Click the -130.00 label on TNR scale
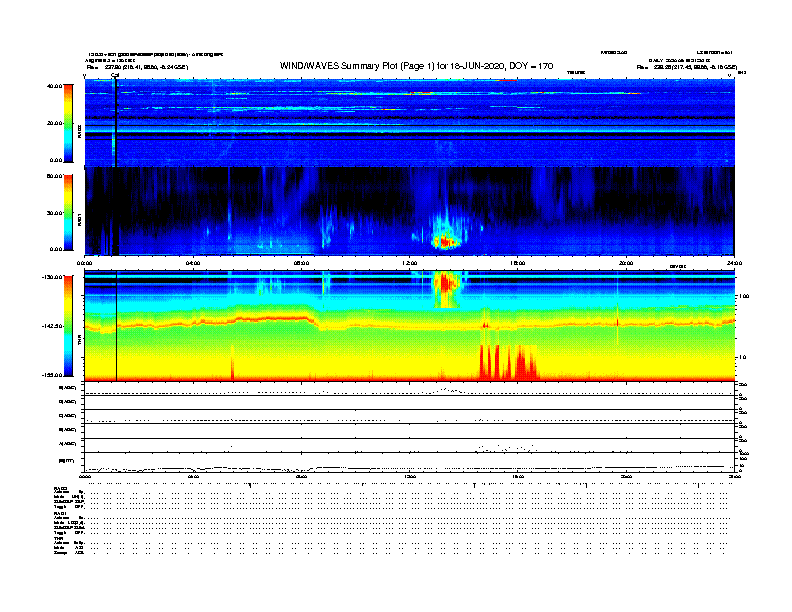 coord(52,277)
